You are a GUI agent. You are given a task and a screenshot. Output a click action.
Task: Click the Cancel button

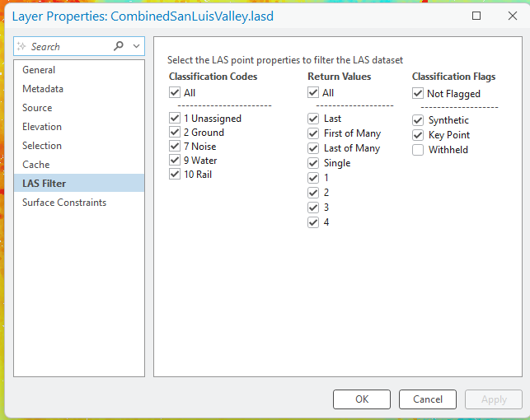(428, 399)
